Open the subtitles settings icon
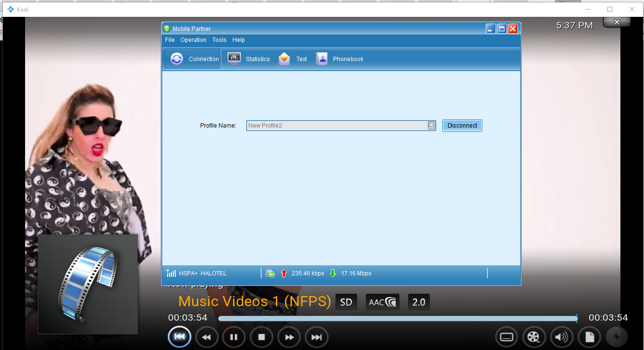644x350 pixels. 507,337
